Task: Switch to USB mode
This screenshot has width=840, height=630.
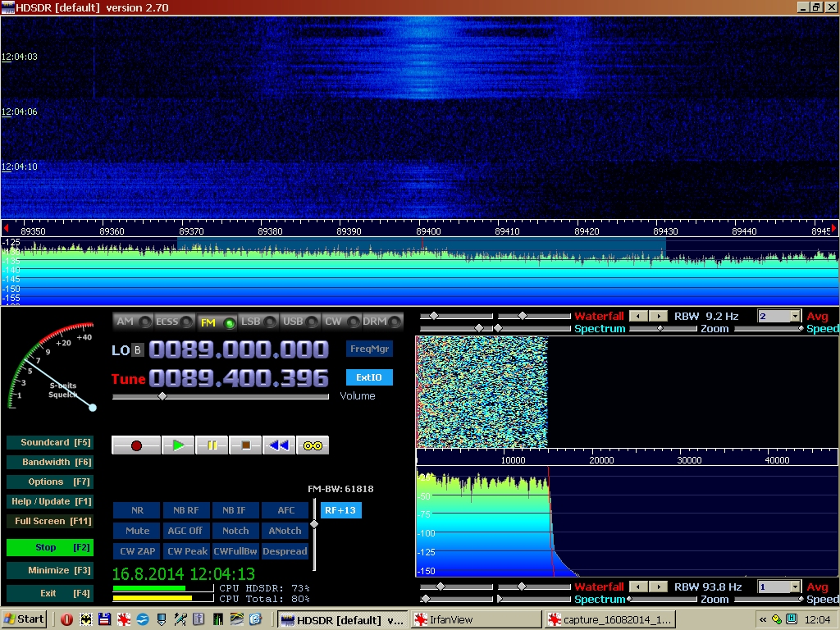Action: tap(299, 322)
